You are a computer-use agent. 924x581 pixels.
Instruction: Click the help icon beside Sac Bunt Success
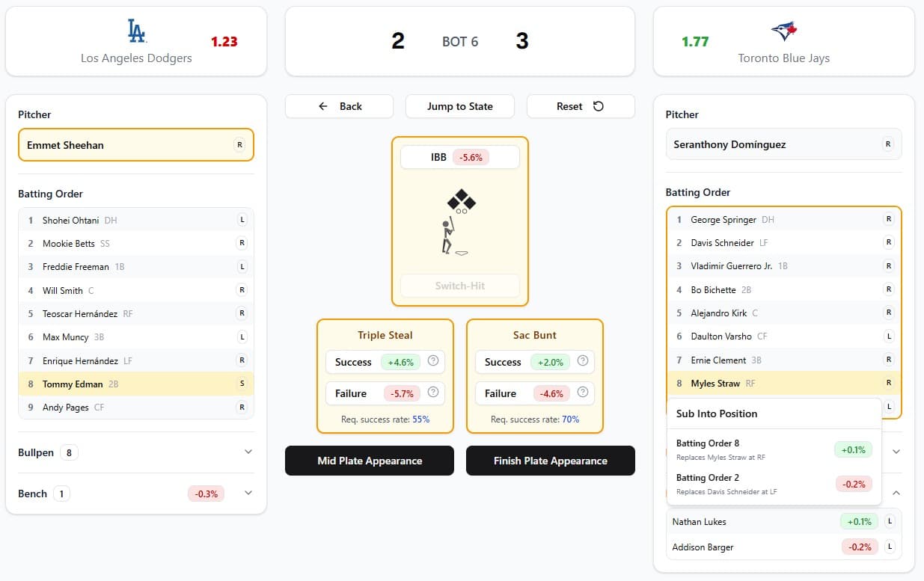click(x=583, y=362)
